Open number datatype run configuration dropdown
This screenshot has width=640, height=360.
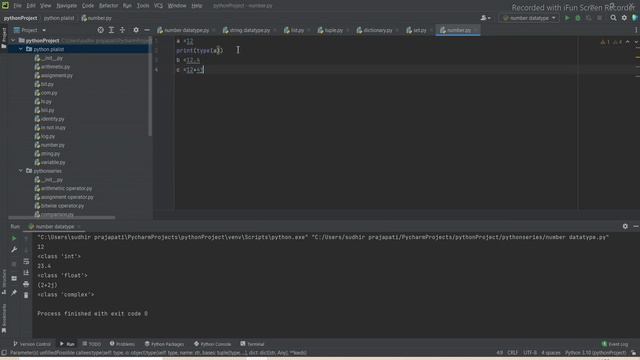529,18
